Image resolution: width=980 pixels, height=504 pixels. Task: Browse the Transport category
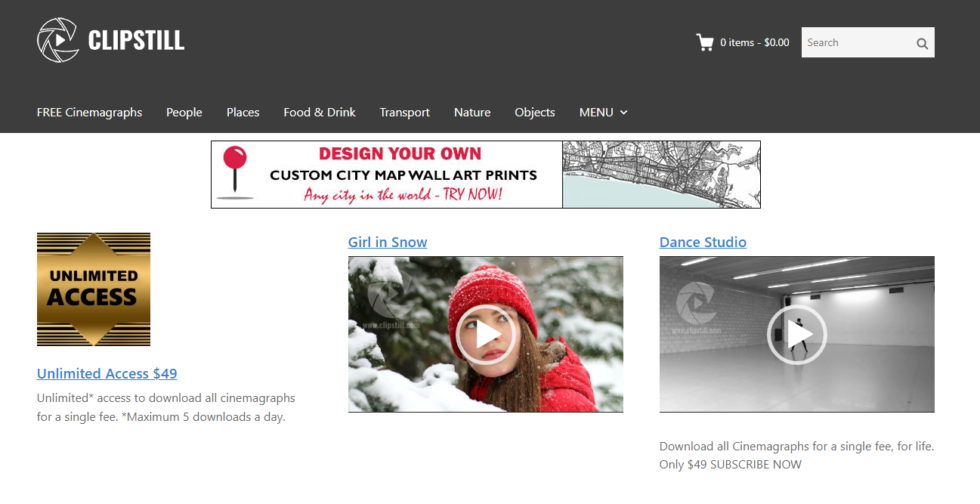[404, 113]
